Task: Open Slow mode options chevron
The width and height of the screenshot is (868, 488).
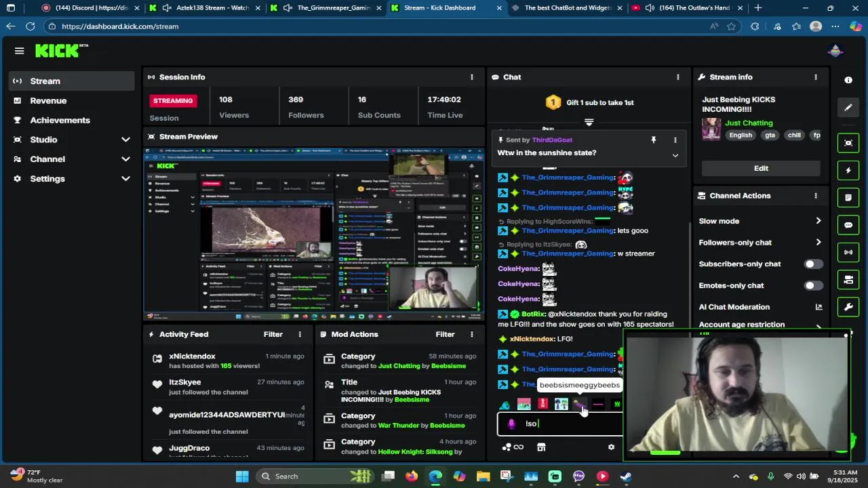Action: point(818,221)
